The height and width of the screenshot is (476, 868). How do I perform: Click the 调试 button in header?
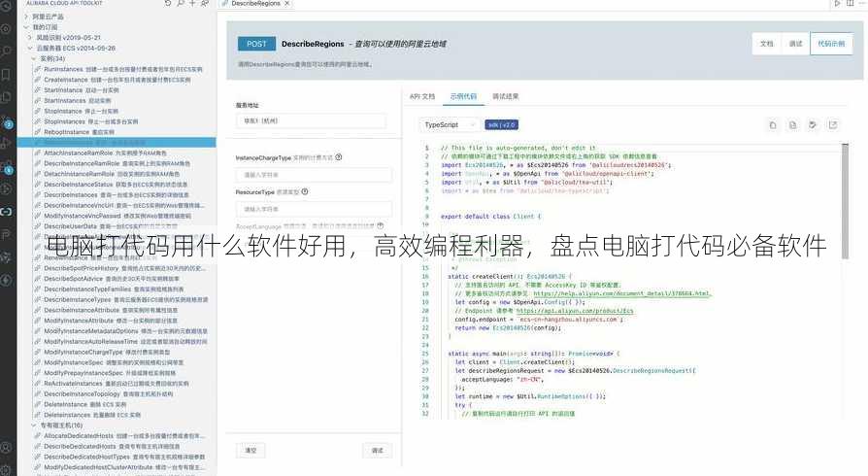point(795,44)
